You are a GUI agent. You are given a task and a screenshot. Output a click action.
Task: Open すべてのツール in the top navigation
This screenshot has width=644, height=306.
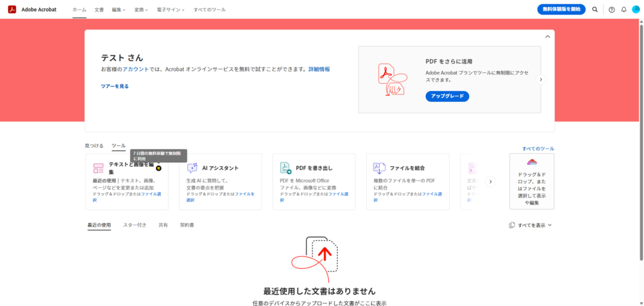(x=209, y=9)
